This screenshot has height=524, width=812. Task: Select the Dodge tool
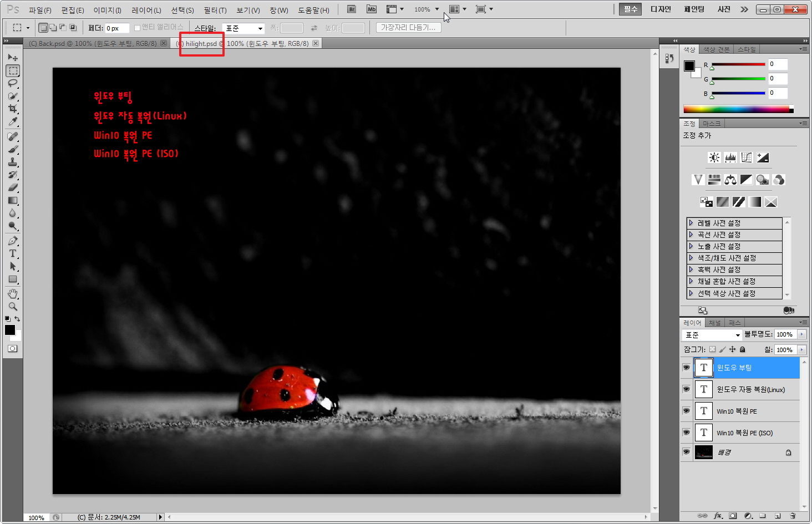pos(13,226)
